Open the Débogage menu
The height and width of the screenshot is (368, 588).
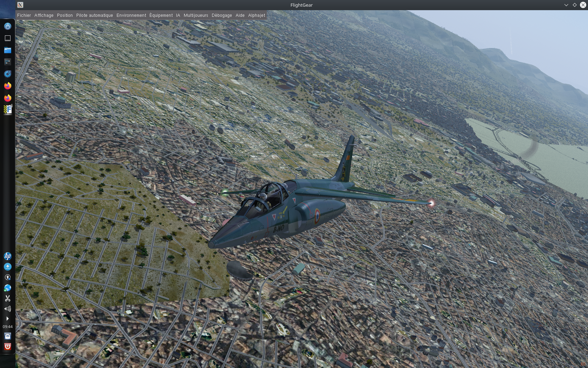(222, 15)
